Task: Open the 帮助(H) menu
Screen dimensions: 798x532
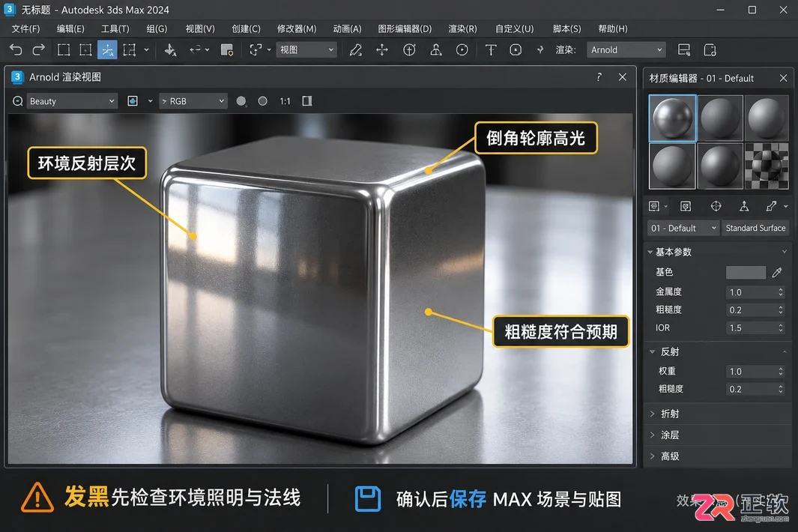Action: point(613,29)
